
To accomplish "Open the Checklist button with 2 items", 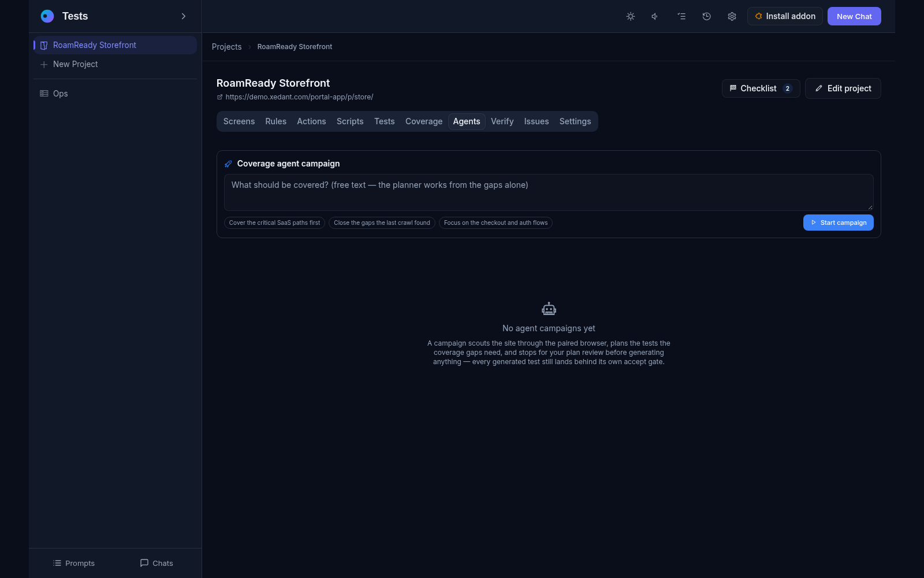I will point(761,88).
